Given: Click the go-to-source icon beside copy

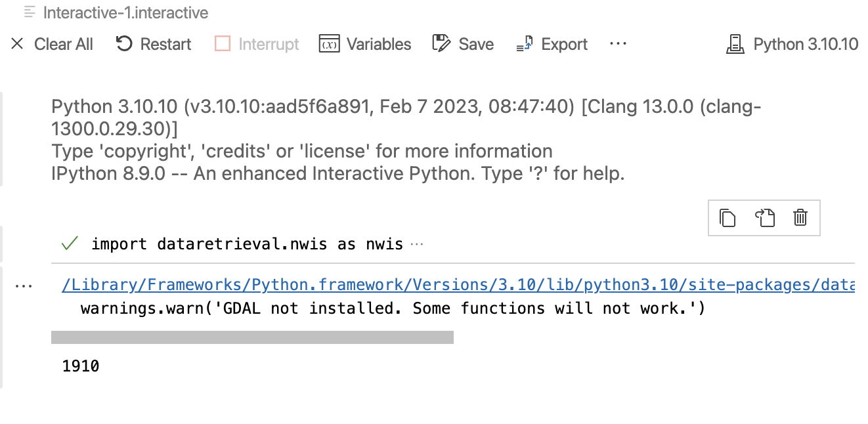Looking at the screenshot, I should click(764, 218).
